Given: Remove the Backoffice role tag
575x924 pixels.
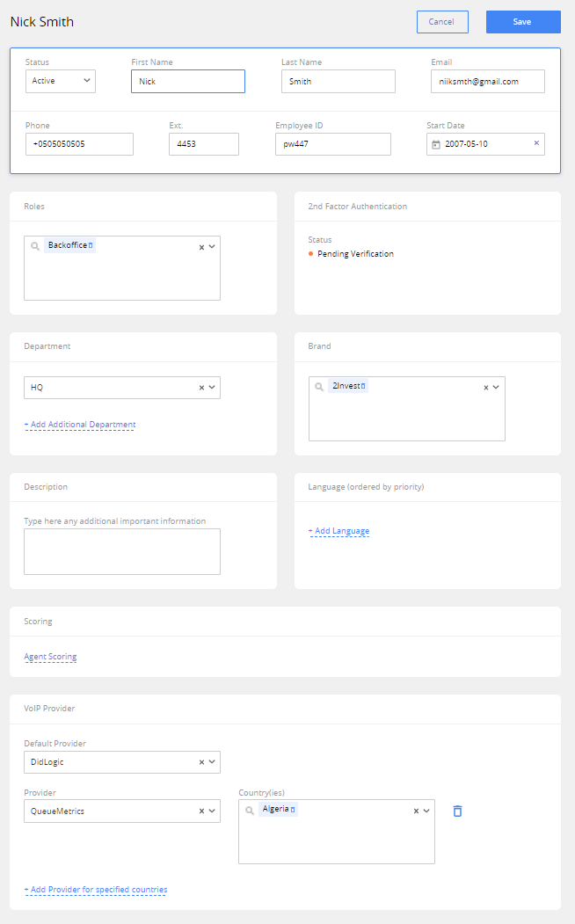Looking at the screenshot, I should tap(91, 244).
